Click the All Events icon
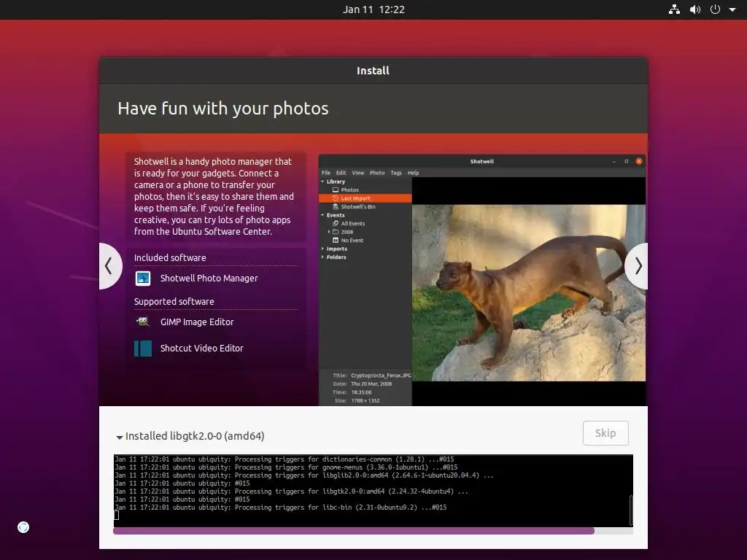Screen dimensions: 747x560 coord(336,224)
